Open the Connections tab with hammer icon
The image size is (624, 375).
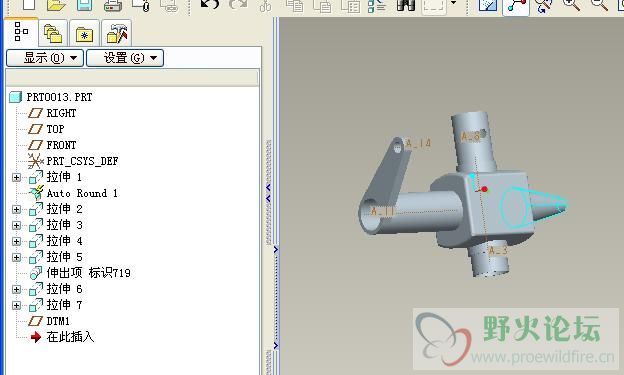click(117, 33)
